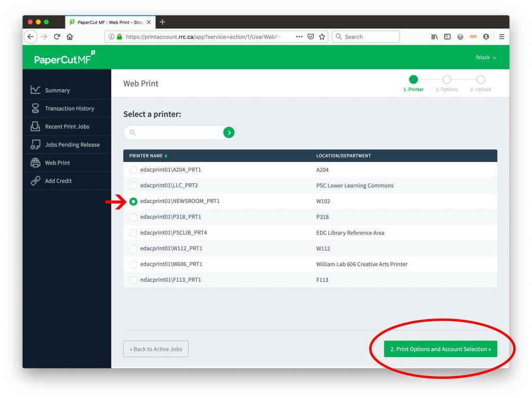Click Print Options and Account Selection button
The height and width of the screenshot is (398, 532).
pos(441,349)
